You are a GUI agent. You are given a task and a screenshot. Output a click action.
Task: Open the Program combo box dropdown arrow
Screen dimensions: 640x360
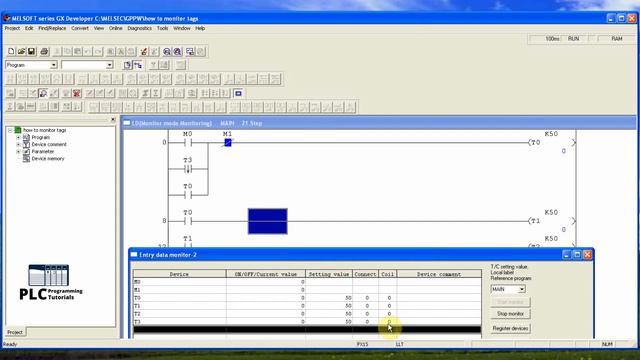point(53,65)
